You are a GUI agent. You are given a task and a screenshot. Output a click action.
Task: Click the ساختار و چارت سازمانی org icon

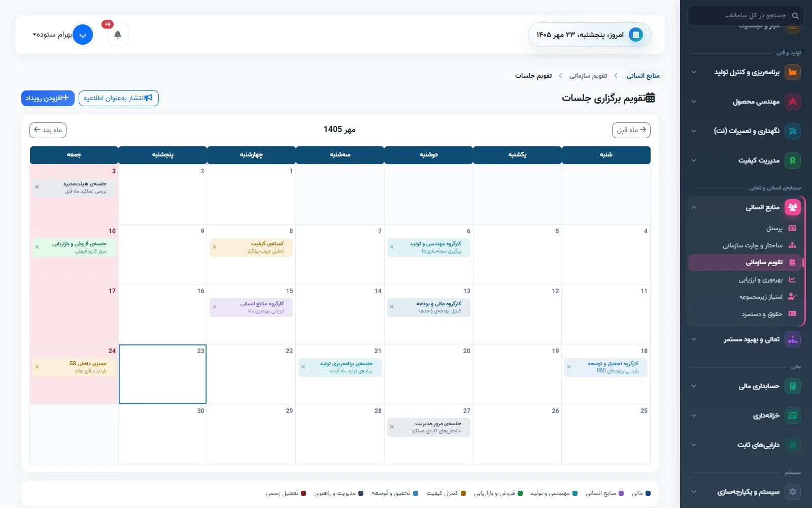pyautogui.click(x=793, y=245)
